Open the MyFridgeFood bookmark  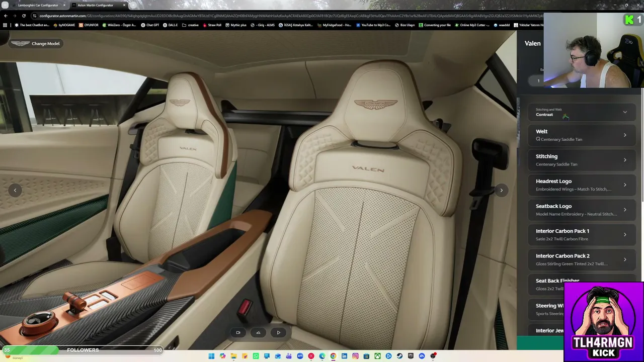pos(335,25)
